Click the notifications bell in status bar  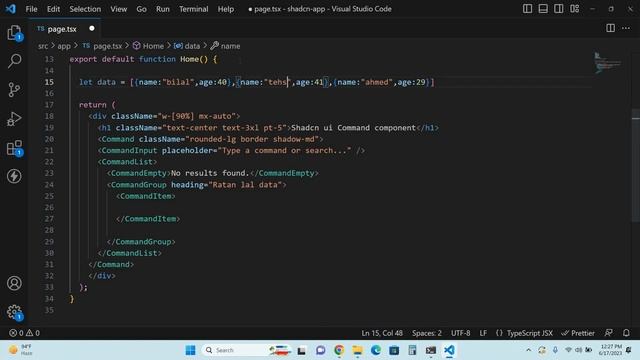[x=626, y=333]
